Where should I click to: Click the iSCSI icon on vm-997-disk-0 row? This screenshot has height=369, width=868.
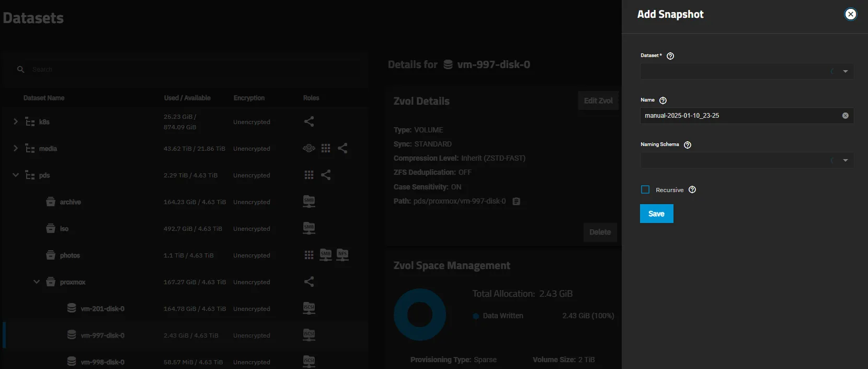[x=309, y=335]
